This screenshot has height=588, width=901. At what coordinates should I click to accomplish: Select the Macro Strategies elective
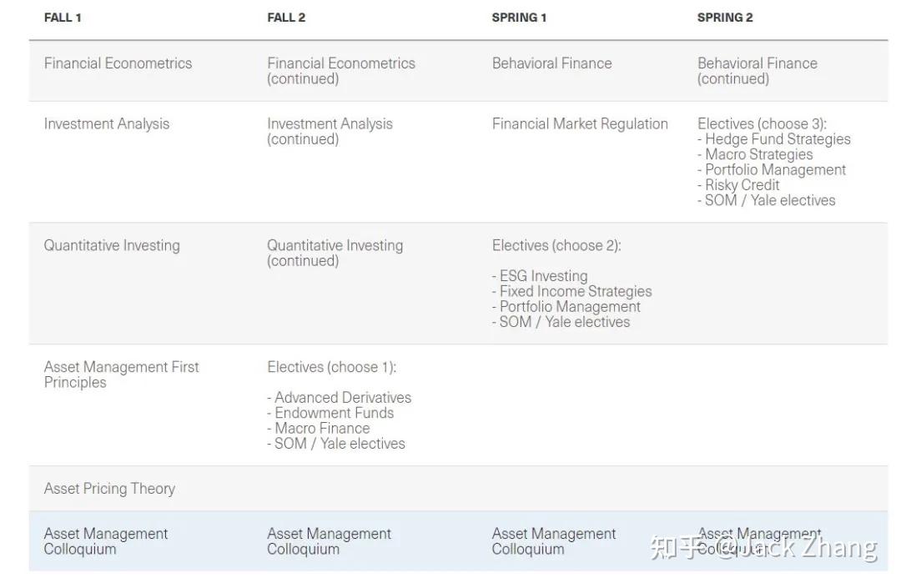[x=758, y=154]
